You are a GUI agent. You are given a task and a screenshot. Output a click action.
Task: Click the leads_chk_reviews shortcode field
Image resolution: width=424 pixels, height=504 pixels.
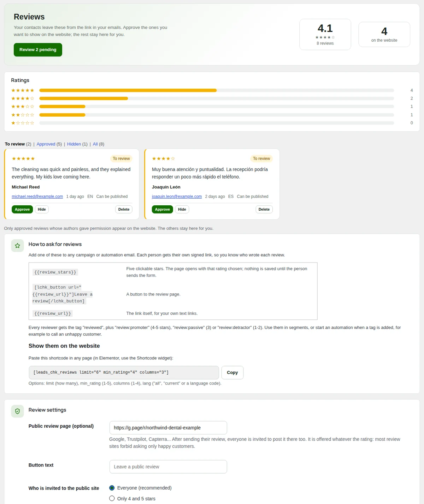tap(124, 373)
